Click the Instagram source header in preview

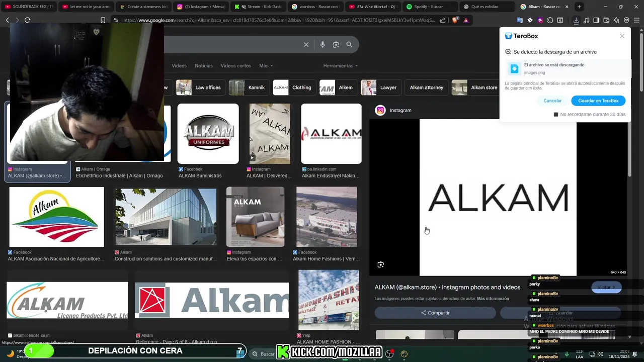(x=393, y=110)
